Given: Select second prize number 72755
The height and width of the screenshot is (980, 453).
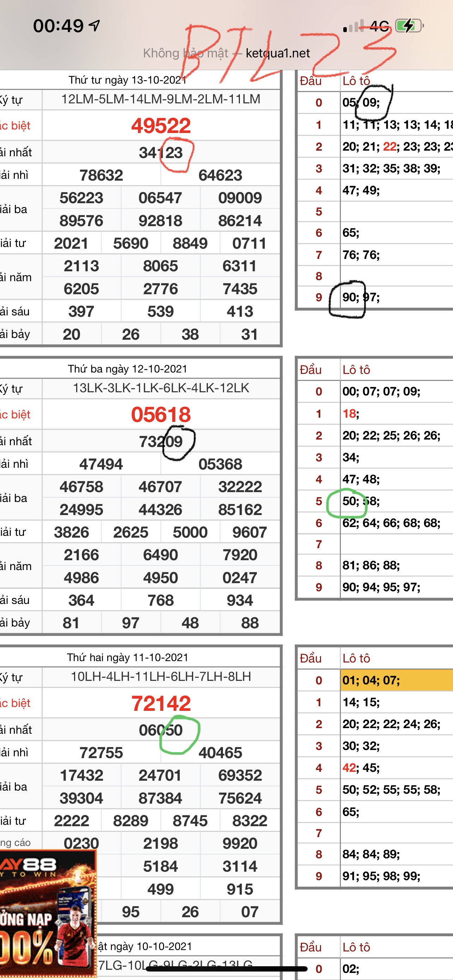Looking at the screenshot, I should point(101,752).
